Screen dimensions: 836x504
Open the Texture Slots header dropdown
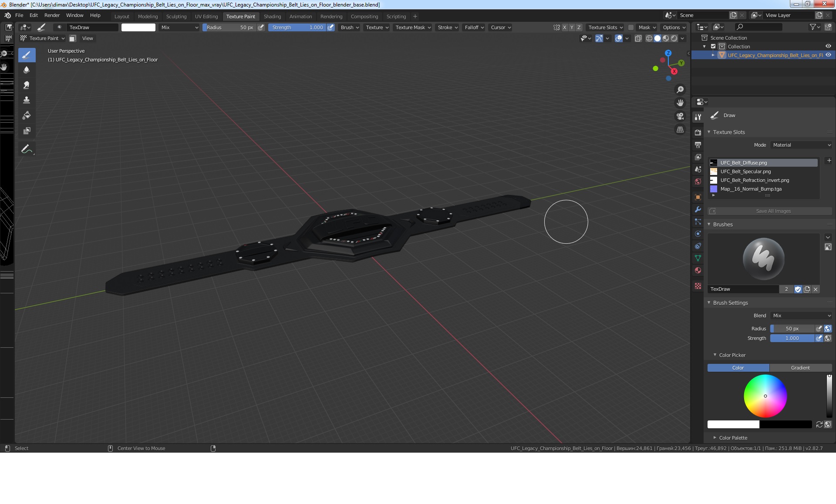point(605,27)
